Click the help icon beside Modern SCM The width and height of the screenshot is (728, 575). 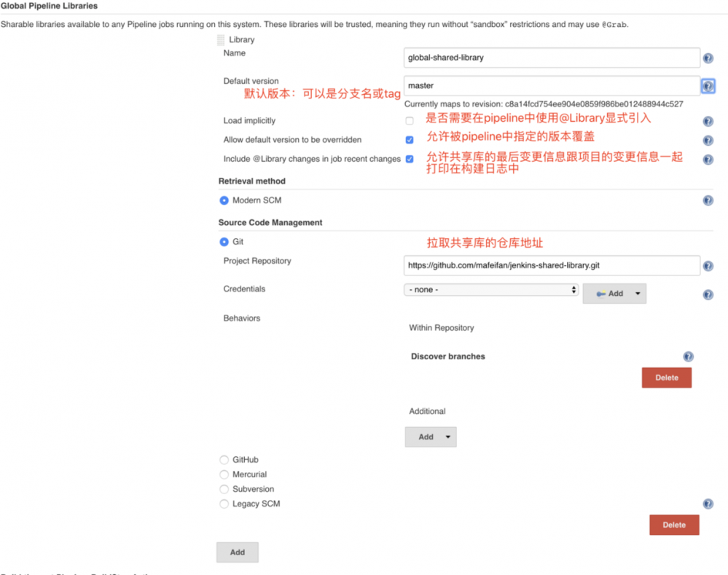click(x=708, y=200)
